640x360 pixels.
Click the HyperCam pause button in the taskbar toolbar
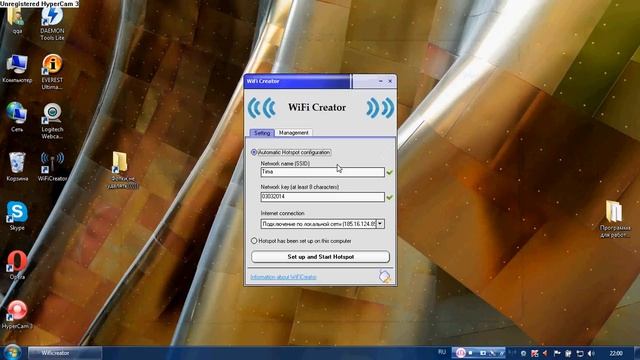click(x=460, y=353)
